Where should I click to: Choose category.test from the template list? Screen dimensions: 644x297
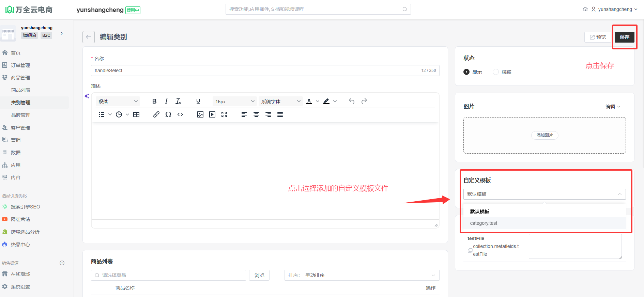coord(484,223)
